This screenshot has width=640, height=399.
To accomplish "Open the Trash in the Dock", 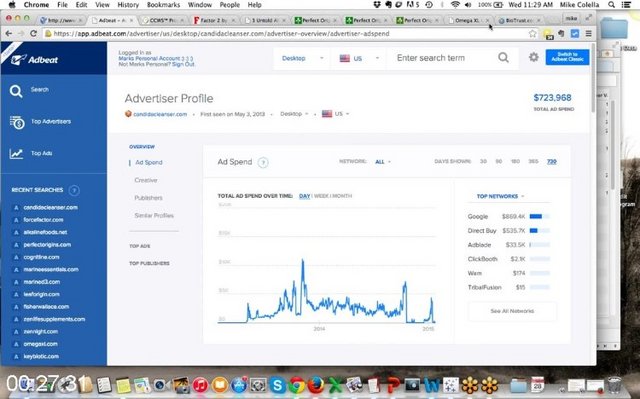I will [614, 385].
